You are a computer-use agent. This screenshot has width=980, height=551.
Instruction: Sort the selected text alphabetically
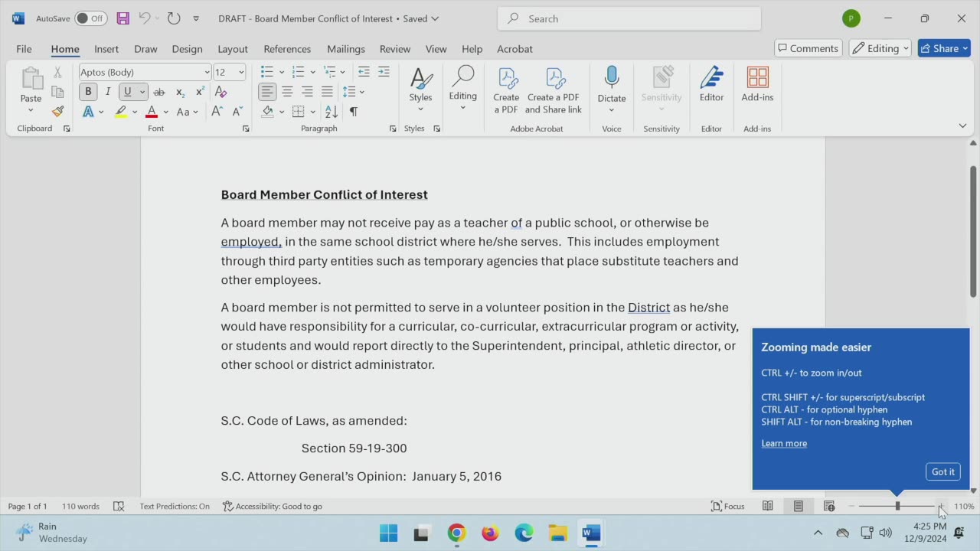332,112
